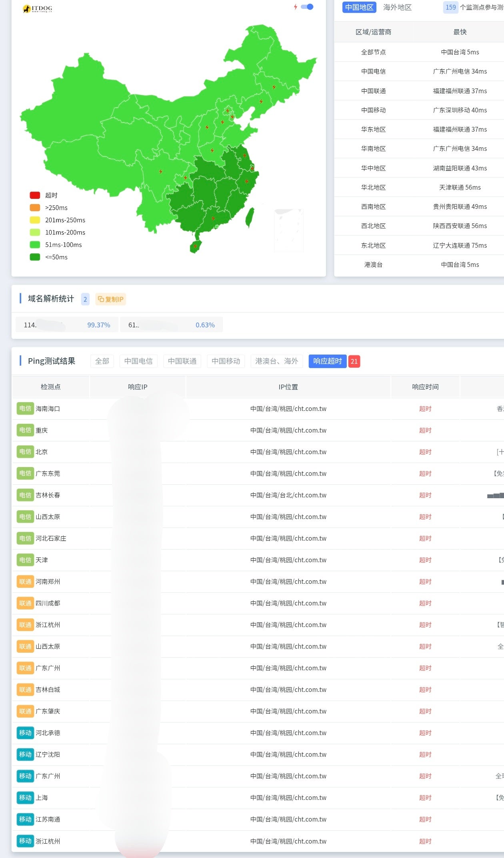Select the 海外地区 tab

(x=397, y=7)
